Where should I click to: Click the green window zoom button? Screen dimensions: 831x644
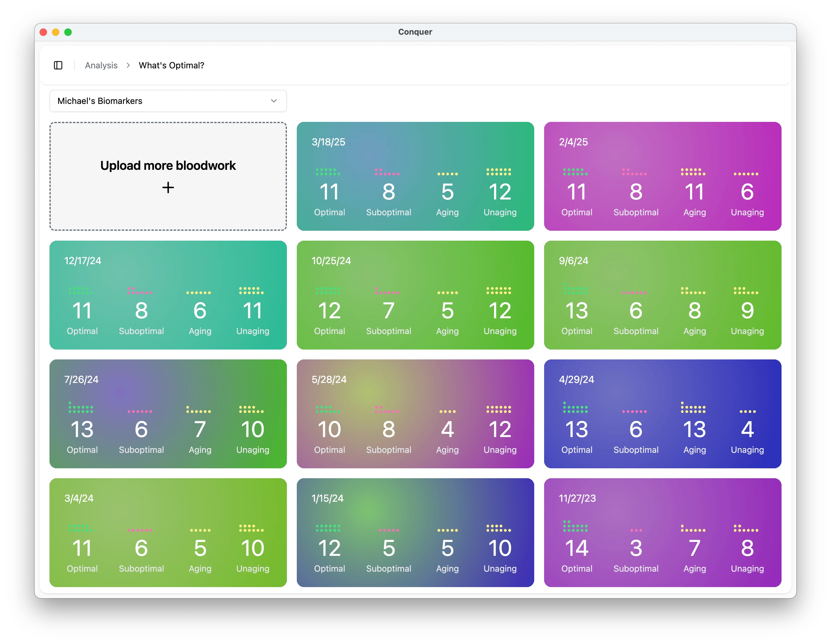coord(68,32)
